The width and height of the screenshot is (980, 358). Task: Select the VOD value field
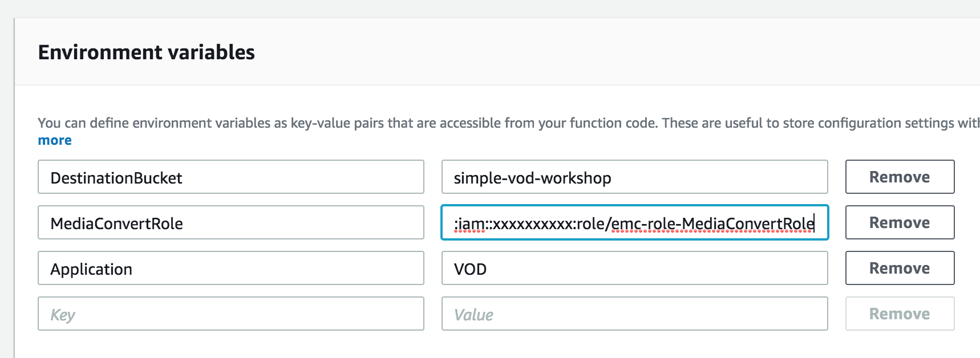pos(634,268)
